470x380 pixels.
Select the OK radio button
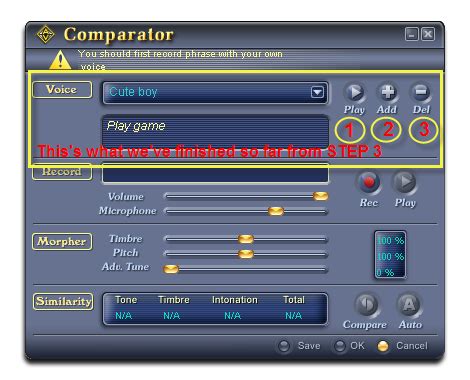click(340, 346)
